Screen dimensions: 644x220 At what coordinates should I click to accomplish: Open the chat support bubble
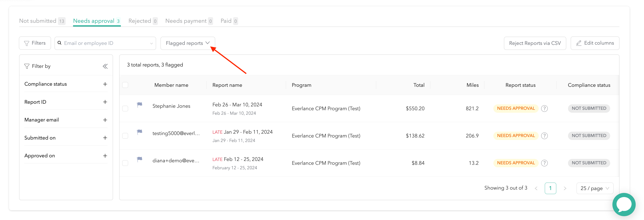pyautogui.click(x=624, y=204)
